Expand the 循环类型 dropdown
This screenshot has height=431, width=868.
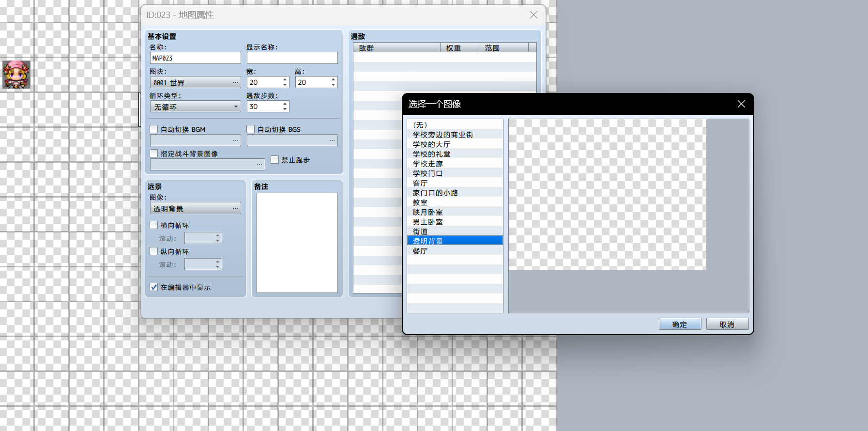click(196, 107)
